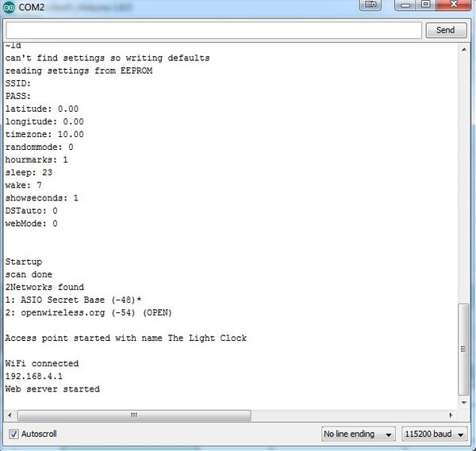This screenshot has width=476, height=451.
Task: Click the "scan done" line
Action: (29, 274)
